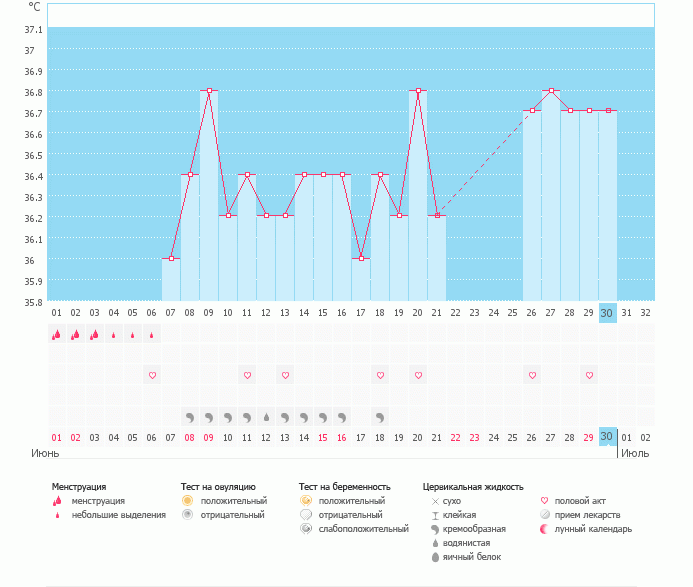
Task: Click the 'Июль' month label
Action: tap(635, 453)
